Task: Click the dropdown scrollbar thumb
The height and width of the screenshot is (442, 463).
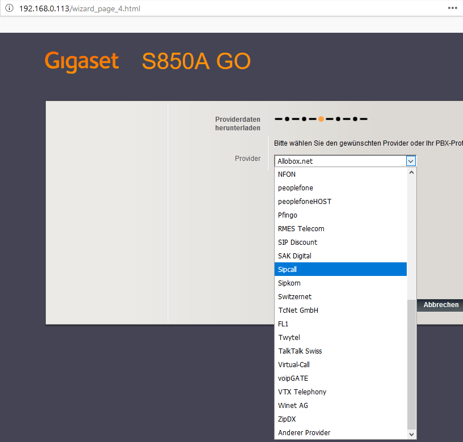Action: [x=412, y=365]
